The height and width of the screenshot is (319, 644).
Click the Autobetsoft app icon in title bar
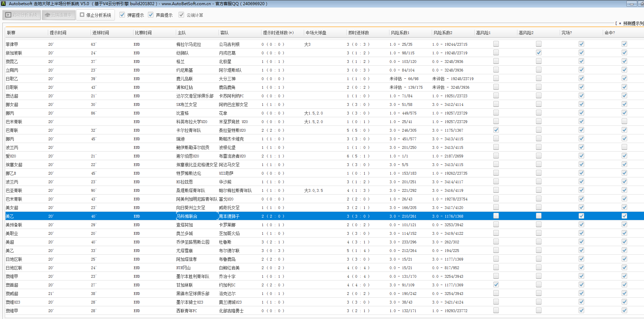point(3,3)
